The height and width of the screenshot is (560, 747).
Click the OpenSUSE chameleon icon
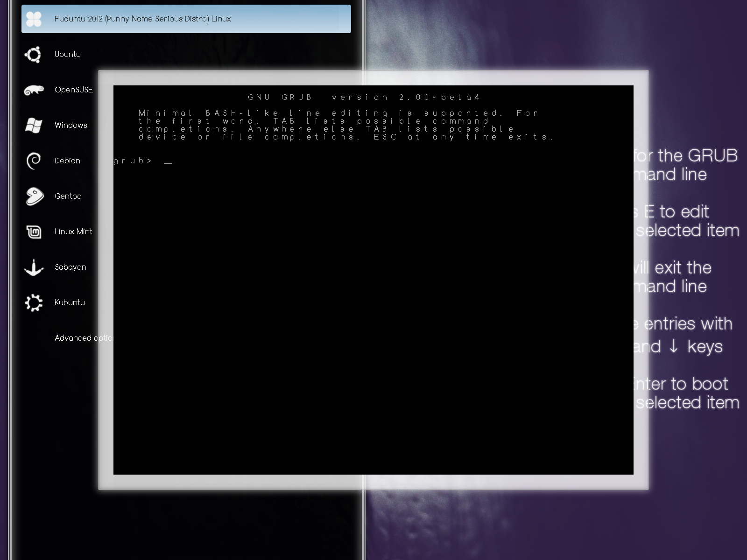click(34, 90)
